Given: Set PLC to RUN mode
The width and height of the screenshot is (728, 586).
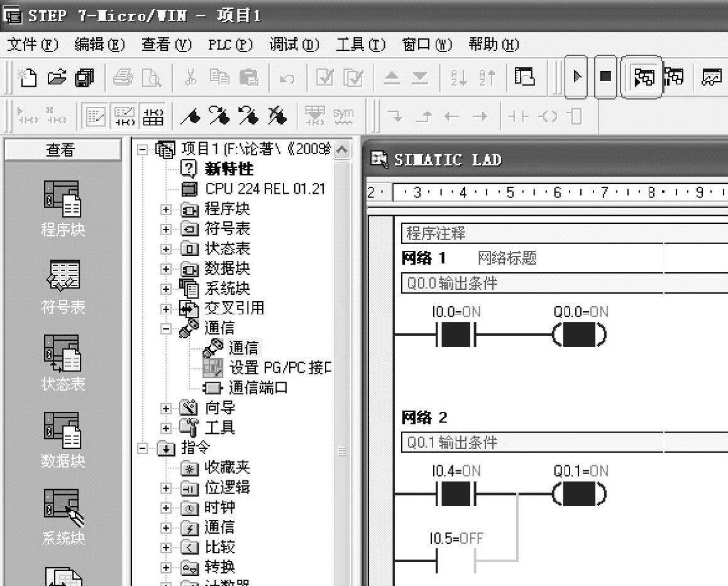Looking at the screenshot, I should pos(576,77).
